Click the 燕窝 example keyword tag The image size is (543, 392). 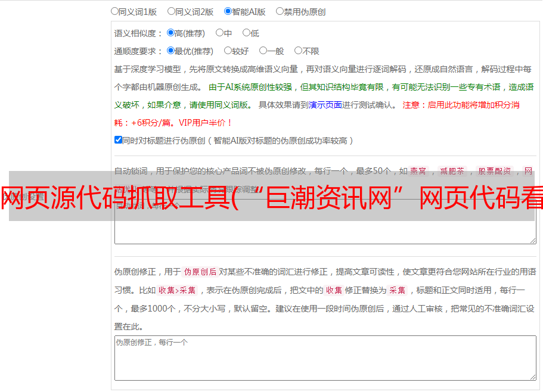(x=418, y=171)
